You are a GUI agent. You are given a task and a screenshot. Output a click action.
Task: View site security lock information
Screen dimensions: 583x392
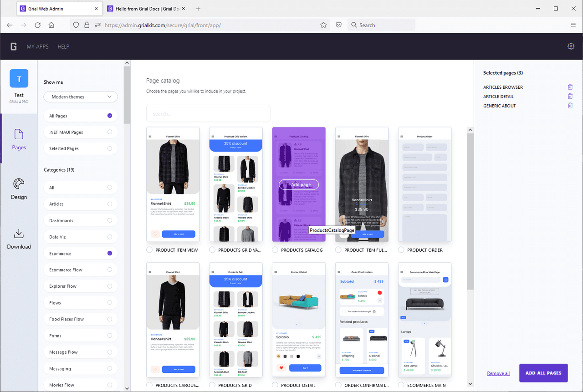point(87,25)
